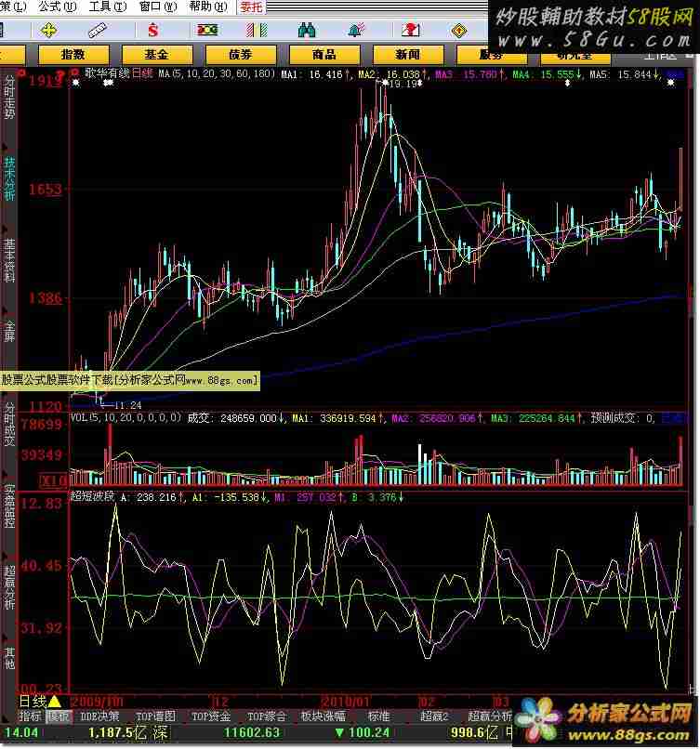
Task: Click the 11.24 low price label
Action: tap(128, 405)
